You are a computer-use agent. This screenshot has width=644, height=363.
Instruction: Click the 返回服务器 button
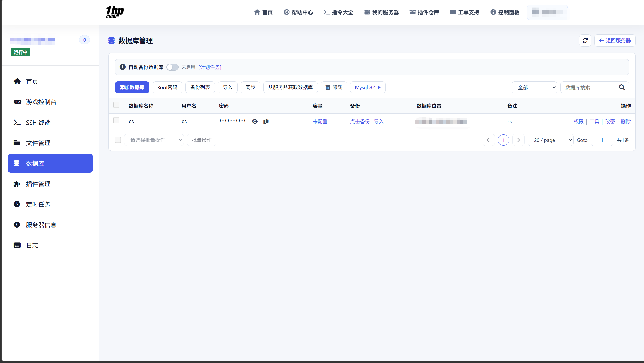coord(615,41)
